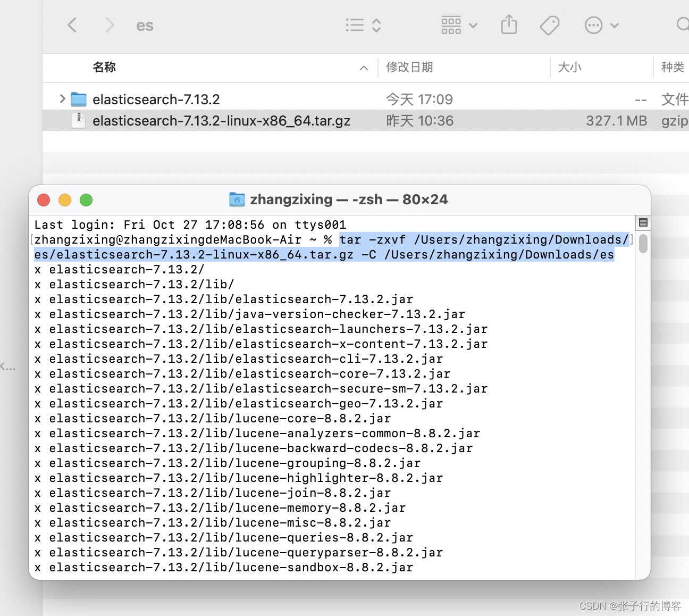689x616 pixels.
Task: Expand the elasticsearch-7.13.2 folder disclosure triangle
Action: [x=62, y=99]
